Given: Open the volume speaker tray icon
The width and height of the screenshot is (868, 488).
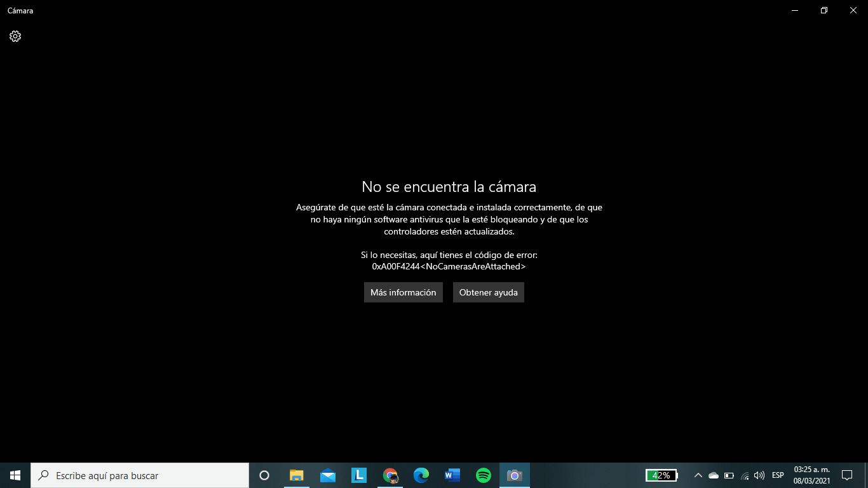Looking at the screenshot, I should [759, 475].
